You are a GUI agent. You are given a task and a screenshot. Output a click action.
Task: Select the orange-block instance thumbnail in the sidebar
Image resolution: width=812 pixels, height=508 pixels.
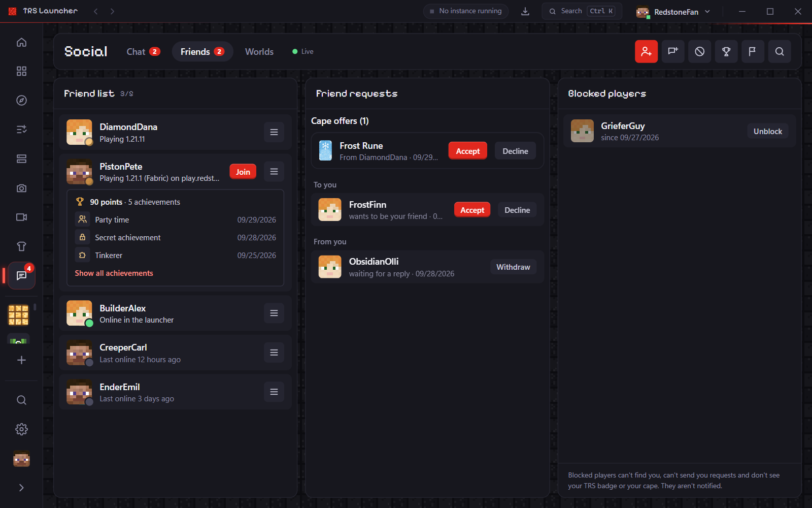pos(18,315)
